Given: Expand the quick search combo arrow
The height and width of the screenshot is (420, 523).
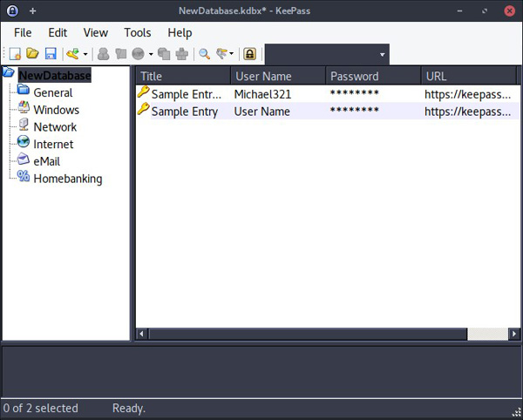Looking at the screenshot, I should pos(383,54).
